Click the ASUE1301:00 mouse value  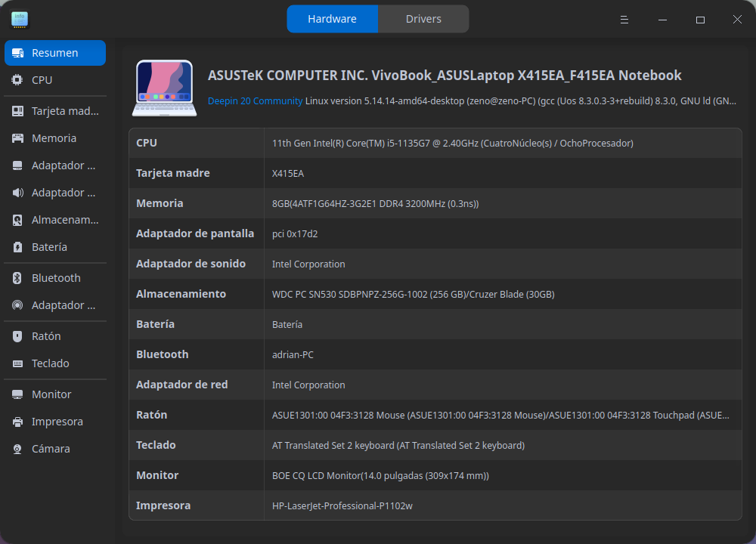[500, 416]
